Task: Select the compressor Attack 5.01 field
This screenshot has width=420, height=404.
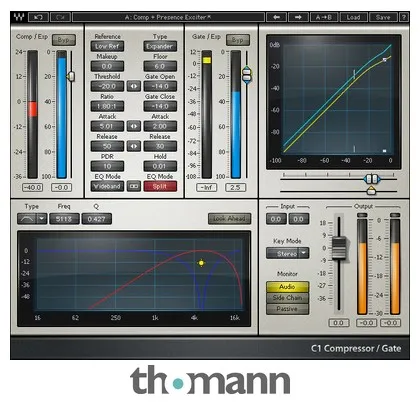Action: (107, 126)
